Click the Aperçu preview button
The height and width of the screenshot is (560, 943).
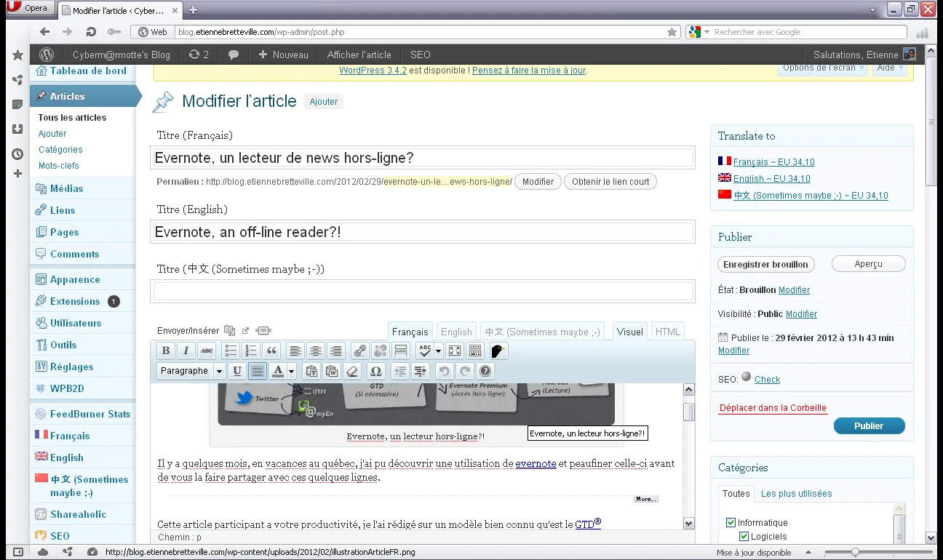point(869,264)
